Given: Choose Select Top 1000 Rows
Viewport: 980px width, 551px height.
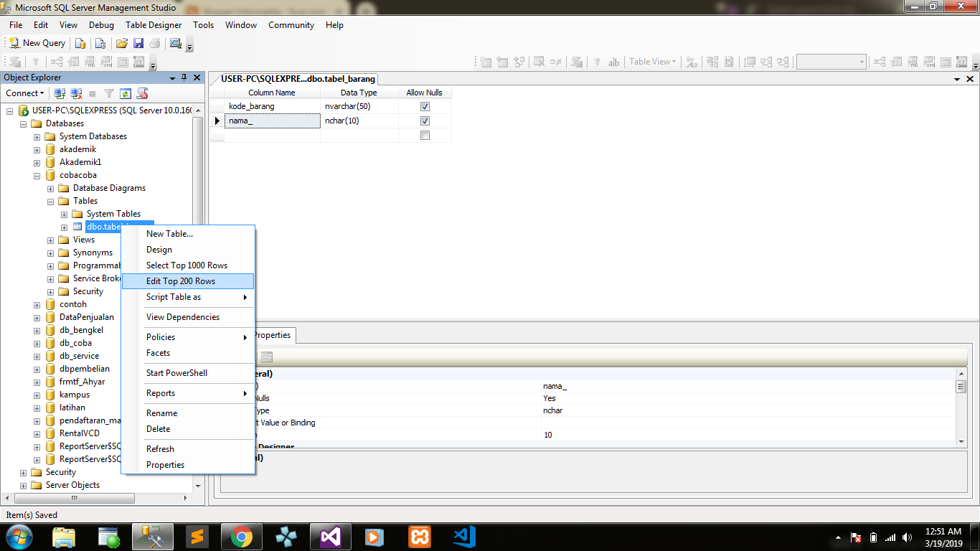Looking at the screenshot, I should click(188, 265).
